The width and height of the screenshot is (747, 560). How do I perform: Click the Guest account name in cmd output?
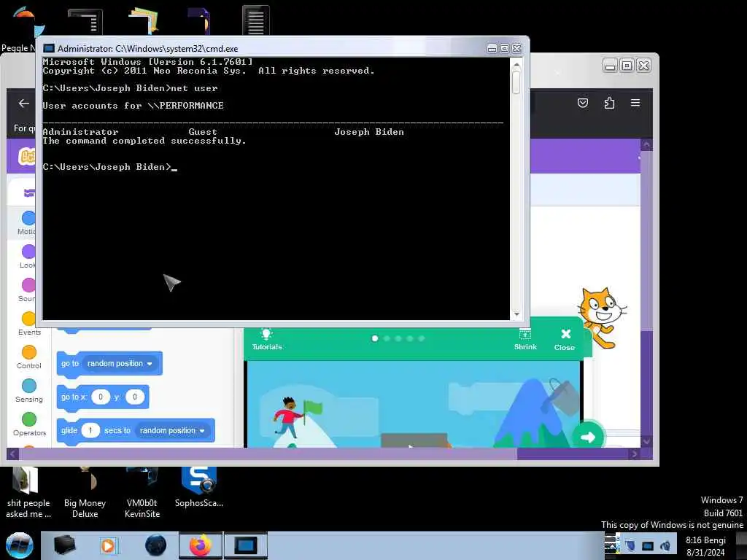[203, 132]
